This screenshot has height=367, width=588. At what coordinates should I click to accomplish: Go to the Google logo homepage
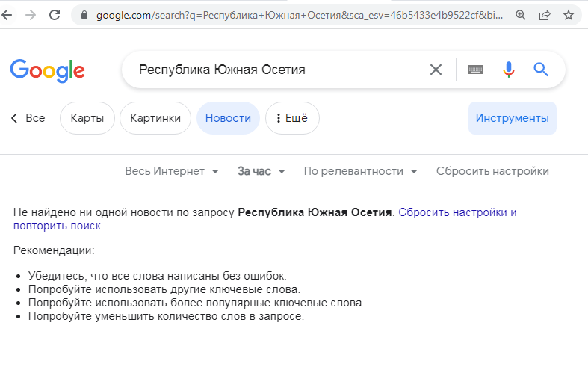tap(47, 70)
